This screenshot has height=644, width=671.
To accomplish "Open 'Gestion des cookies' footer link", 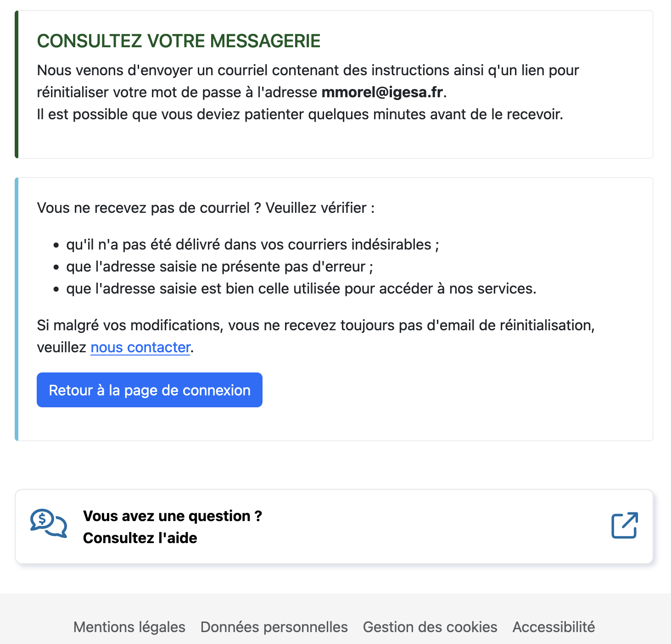I will pos(430,627).
